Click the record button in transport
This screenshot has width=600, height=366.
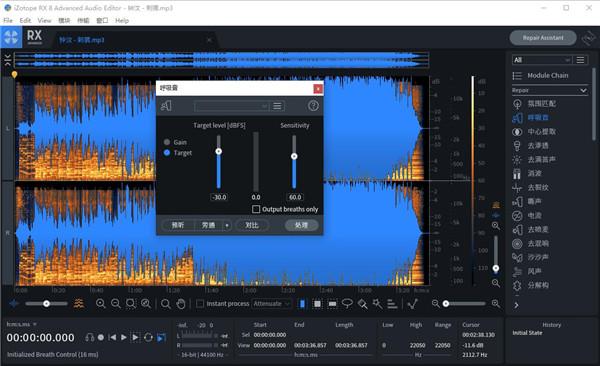click(x=101, y=337)
